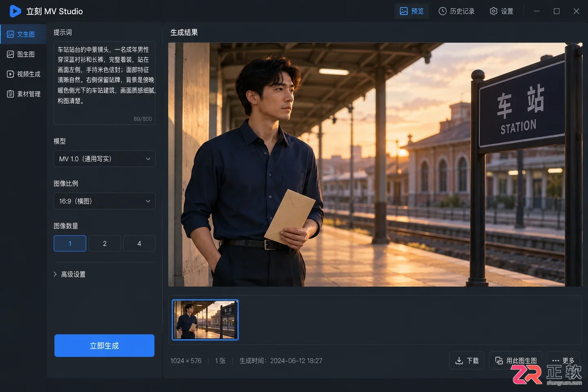Viewport: 588px width, 392px height.
Task: Click the 立刻 MV Studio play logo icon
Action: pos(15,11)
